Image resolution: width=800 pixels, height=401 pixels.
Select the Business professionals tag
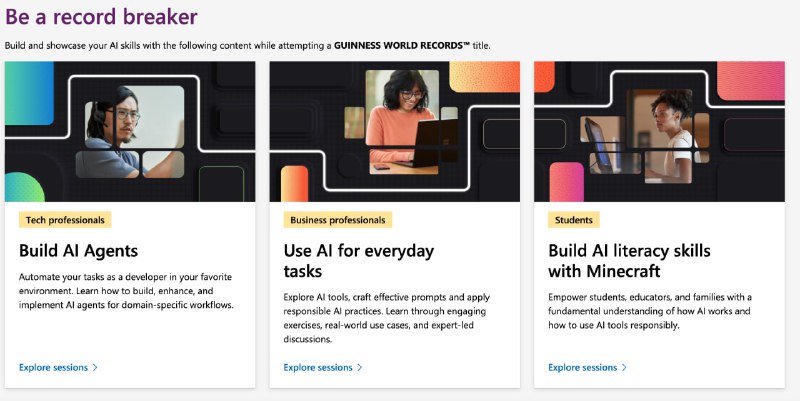[338, 220]
